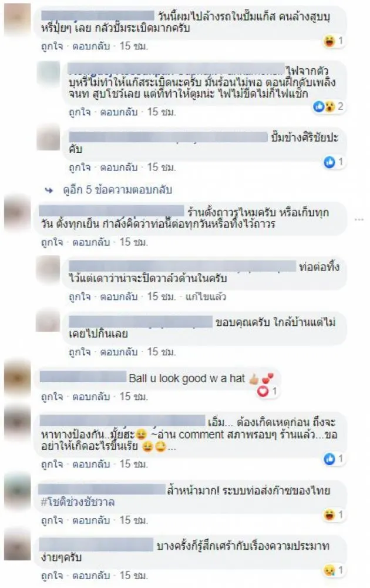Image resolution: width=370 pixels, height=588 pixels.
Task: Open the like and wow reactions count of 2
Action: [x=328, y=107]
